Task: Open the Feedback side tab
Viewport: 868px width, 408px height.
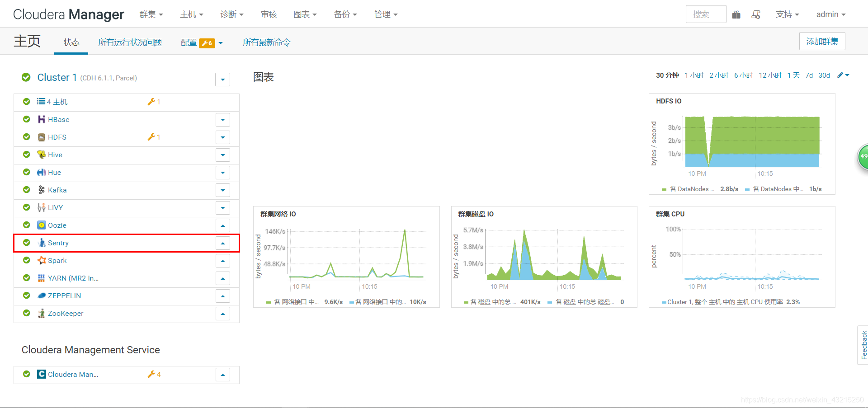Action: tap(863, 345)
